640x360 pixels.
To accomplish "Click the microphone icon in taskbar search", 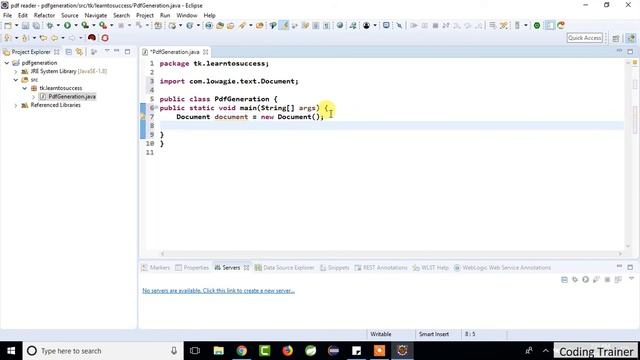I will coord(174,351).
